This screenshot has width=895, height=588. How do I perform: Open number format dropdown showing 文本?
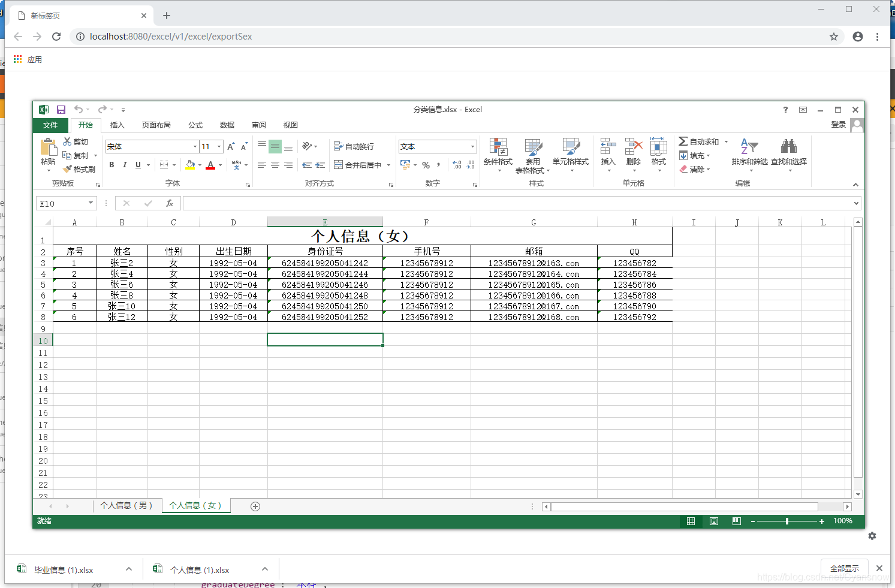472,146
